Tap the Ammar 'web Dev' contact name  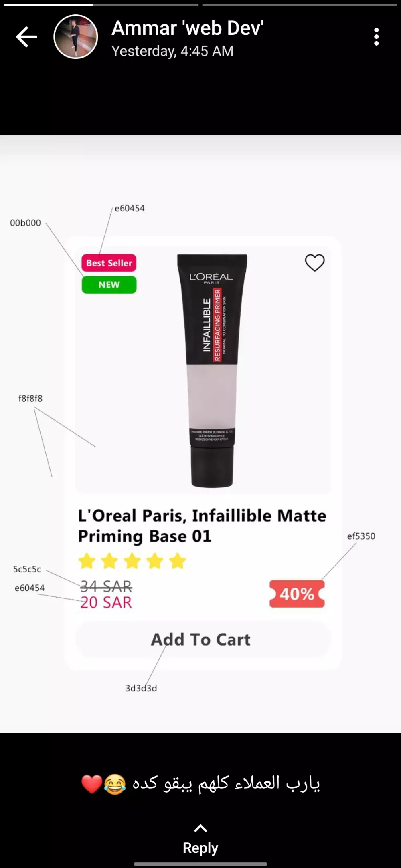pyautogui.click(x=188, y=28)
